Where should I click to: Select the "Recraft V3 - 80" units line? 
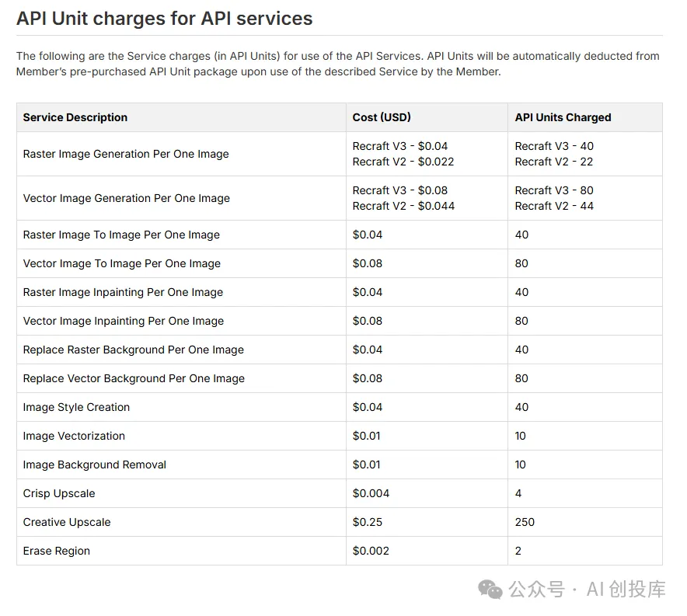point(554,190)
